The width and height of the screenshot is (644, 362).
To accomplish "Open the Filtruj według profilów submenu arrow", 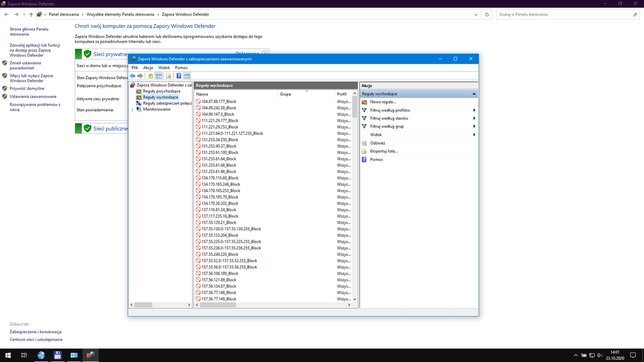I will 474,110.
